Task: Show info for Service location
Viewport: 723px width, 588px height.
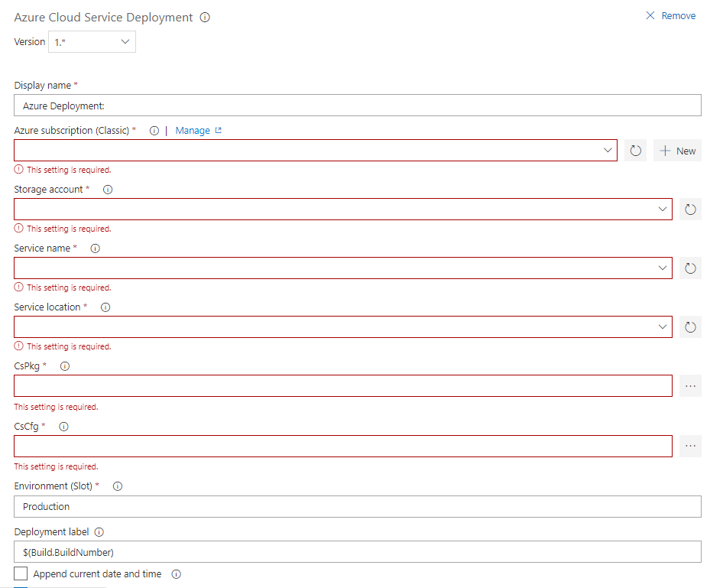Action: [x=105, y=307]
